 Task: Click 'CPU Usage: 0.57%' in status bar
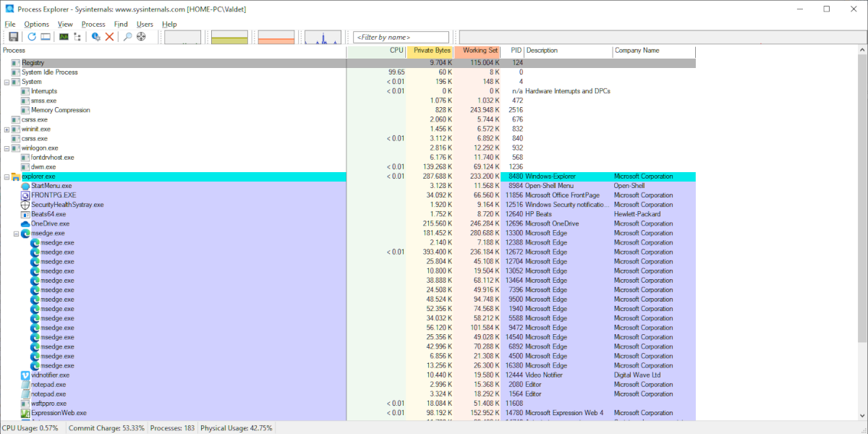(30, 428)
